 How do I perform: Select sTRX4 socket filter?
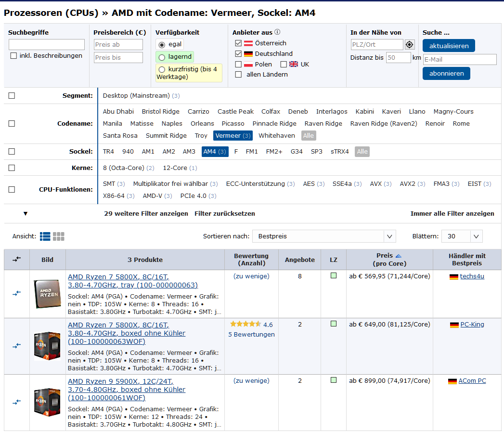[339, 151]
